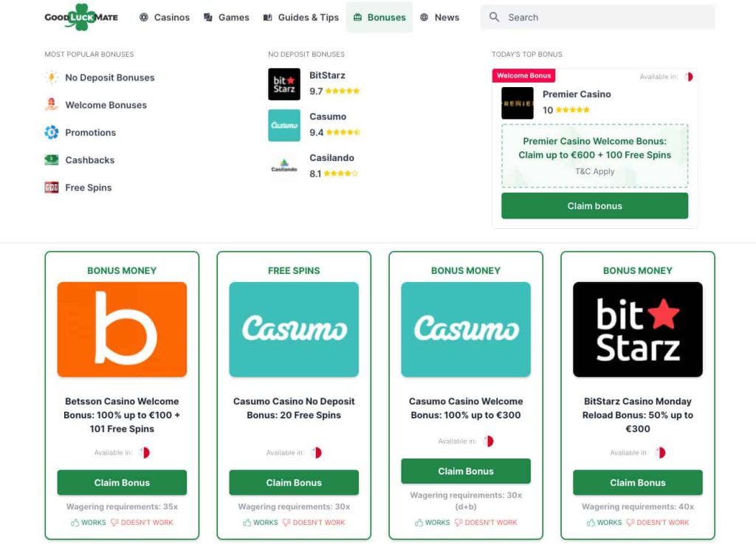756x553 pixels.
Task: Focus the Search input field
Action: click(x=598, y=18)
